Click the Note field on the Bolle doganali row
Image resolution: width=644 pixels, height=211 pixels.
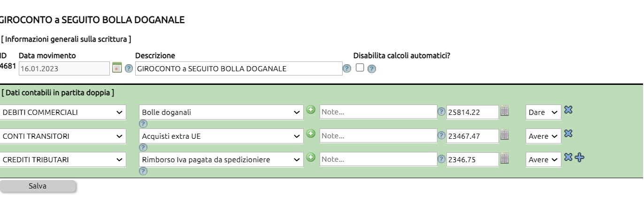378,112
